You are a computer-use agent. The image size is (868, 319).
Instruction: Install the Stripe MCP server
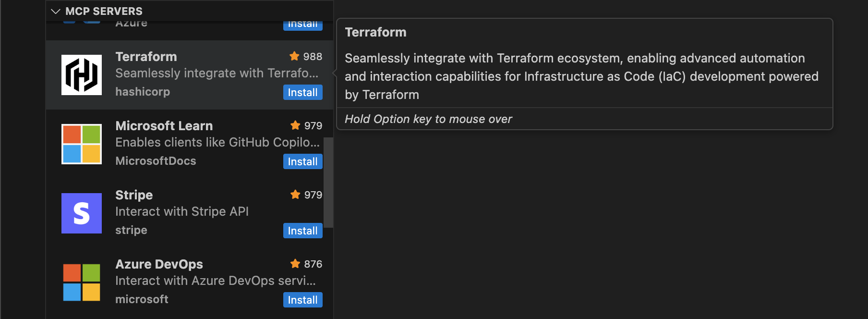coord(302,231)
